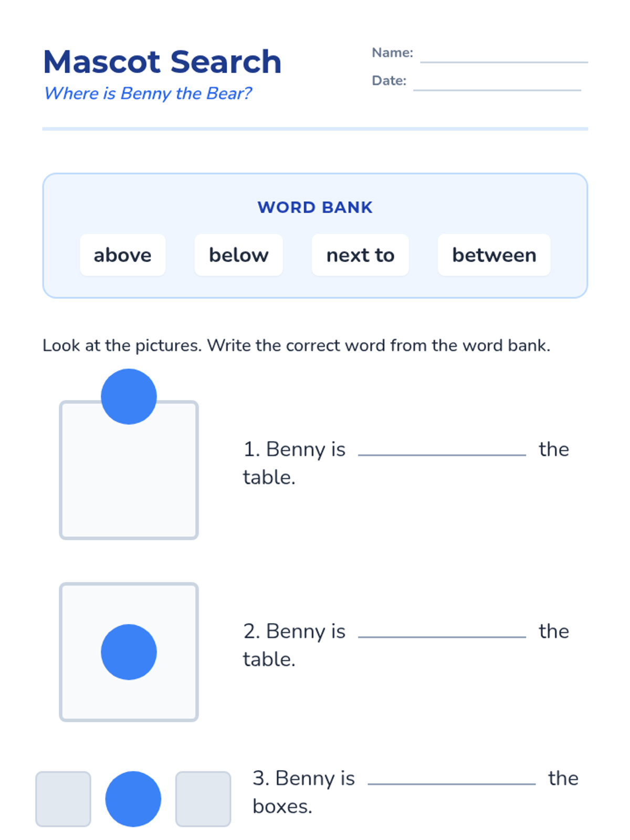Click the "WORD BANK" heading
This screenshot has height=840, width=630.
click(315, 207)
